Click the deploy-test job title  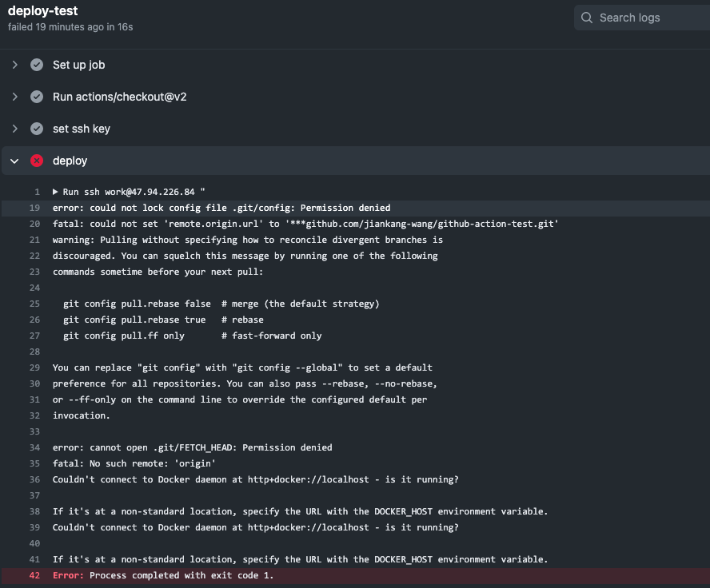(x=43, y=11)
